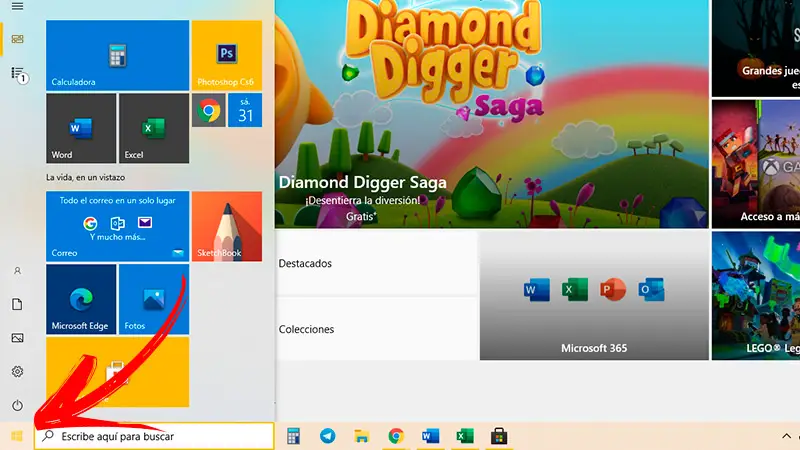
Task: Open the user account icon in Start
Action: 17,271
